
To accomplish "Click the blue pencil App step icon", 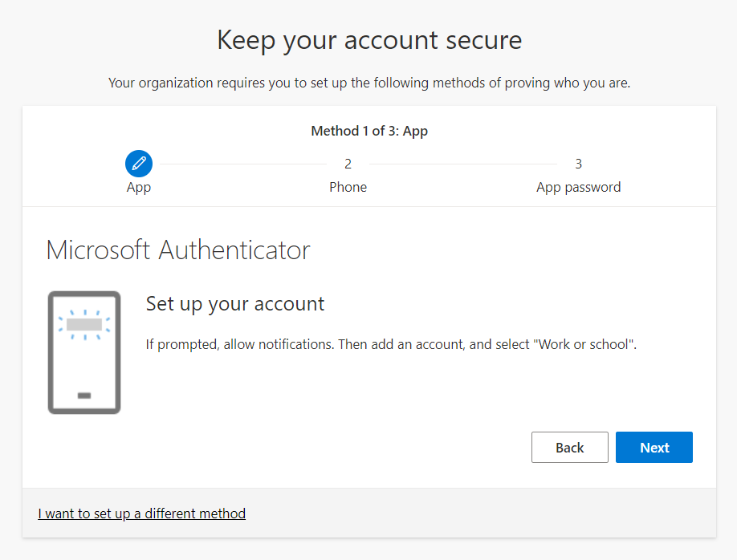I will [139, 164].
